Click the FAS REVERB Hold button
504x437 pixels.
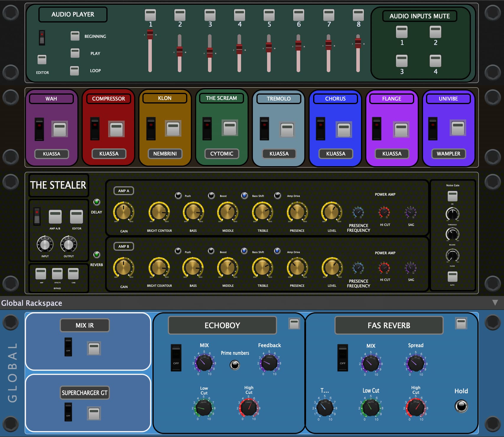[461, 406]
